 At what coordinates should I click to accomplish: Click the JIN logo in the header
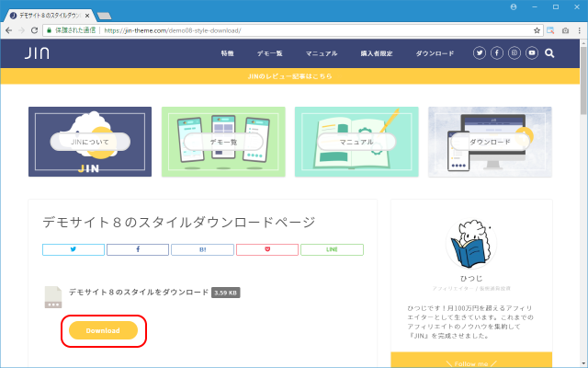(x=37, y=53)
